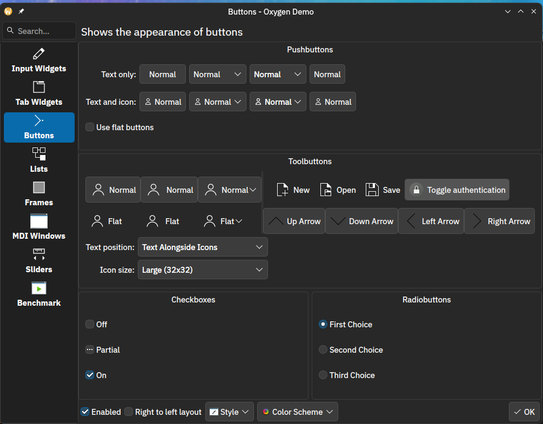
Task: Open the Lists page in sidebar
Action: [39, 160]
